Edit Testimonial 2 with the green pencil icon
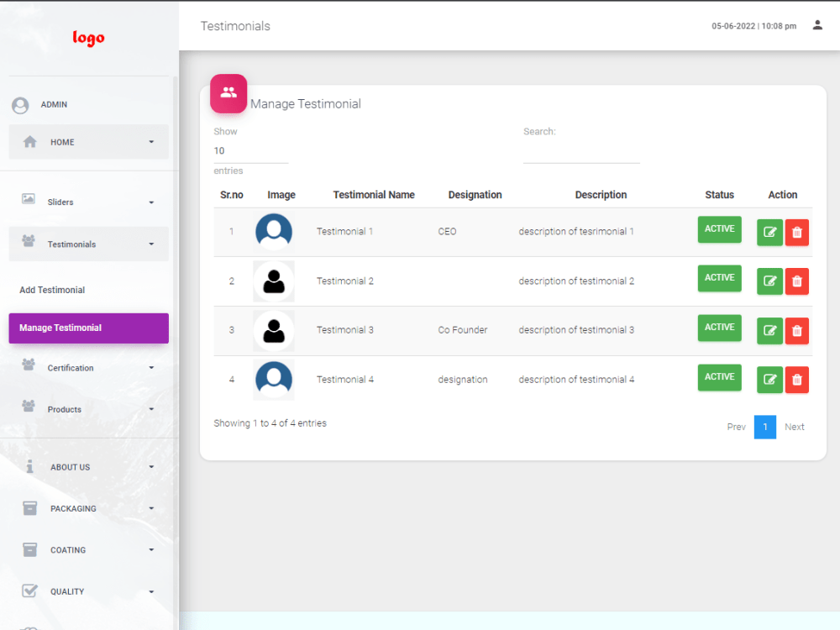The width and height of the screenshot is (840, 630). (x=769, y=281)
